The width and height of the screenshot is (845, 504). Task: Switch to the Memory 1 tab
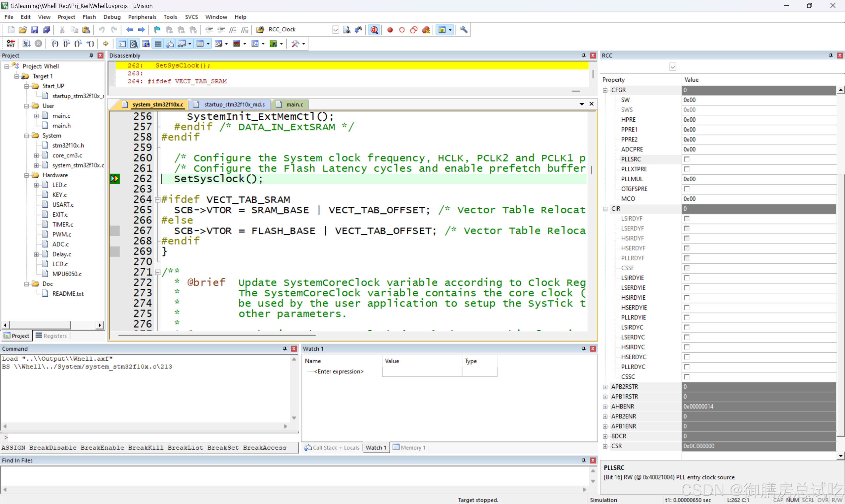[409, 447]
